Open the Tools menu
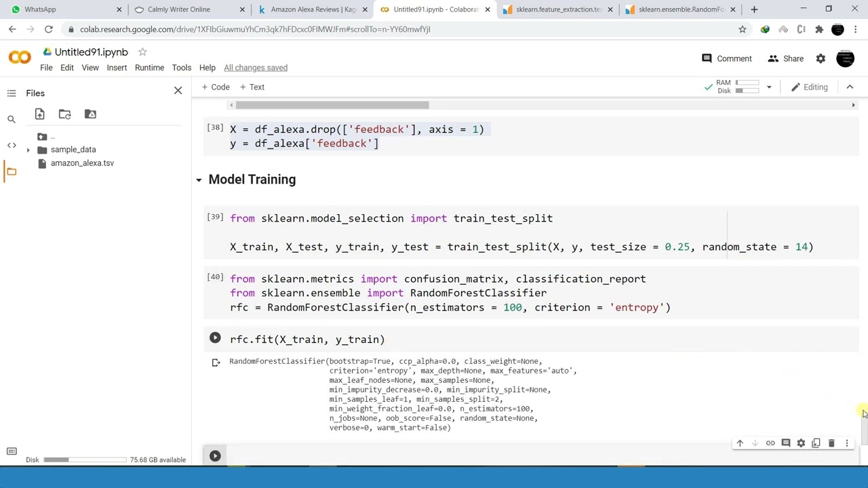Viewport: 868px width, 488px height. coord(181,68)
